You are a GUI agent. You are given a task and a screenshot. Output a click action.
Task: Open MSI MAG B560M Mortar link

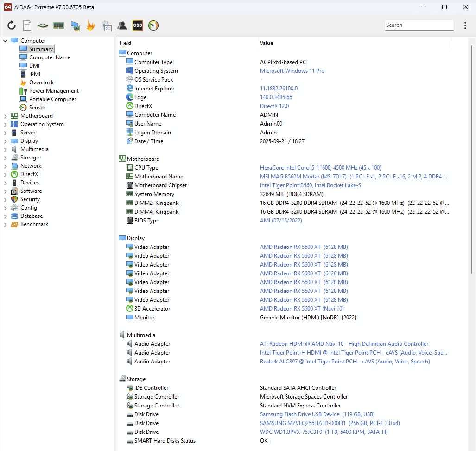pos(354,176)
